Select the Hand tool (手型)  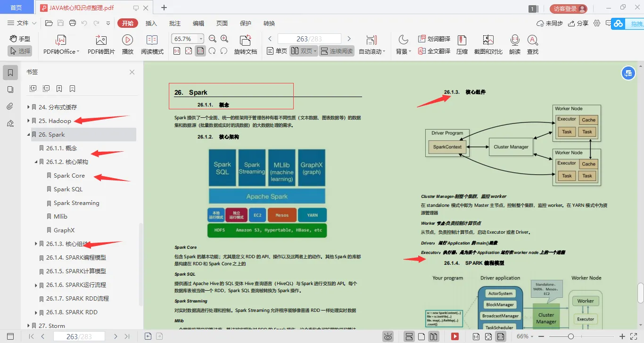[20, 39]
